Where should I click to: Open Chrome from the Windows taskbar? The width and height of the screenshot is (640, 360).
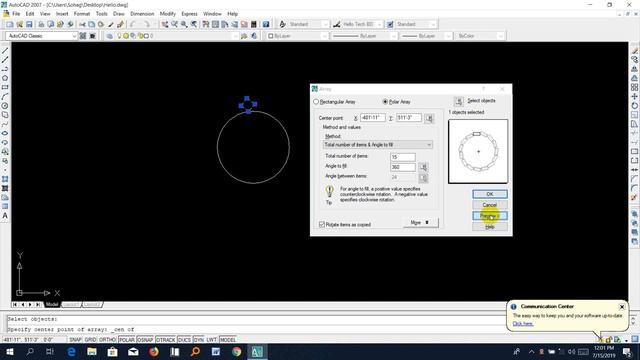236,351
